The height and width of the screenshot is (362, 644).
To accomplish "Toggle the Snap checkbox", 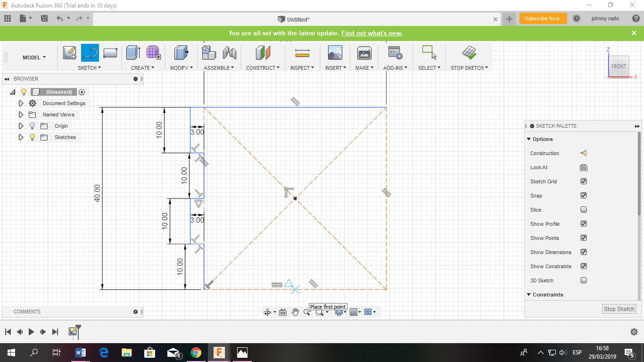I will tap(584, 196).
